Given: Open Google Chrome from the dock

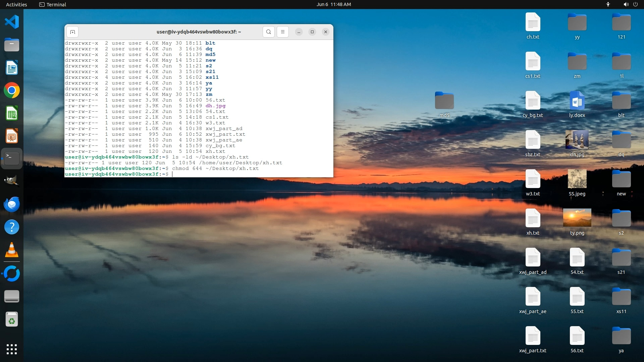Looking at the screenshot, I should pos(12,90).
